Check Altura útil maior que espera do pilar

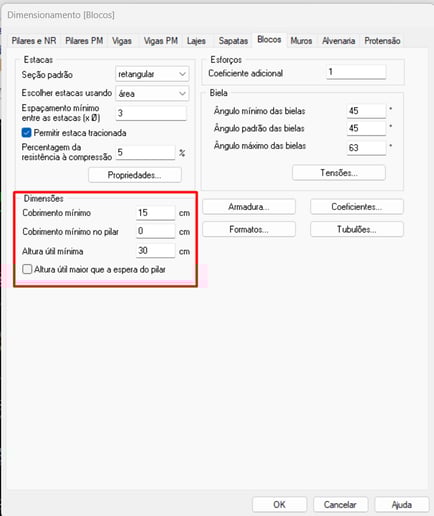[27, 269]
